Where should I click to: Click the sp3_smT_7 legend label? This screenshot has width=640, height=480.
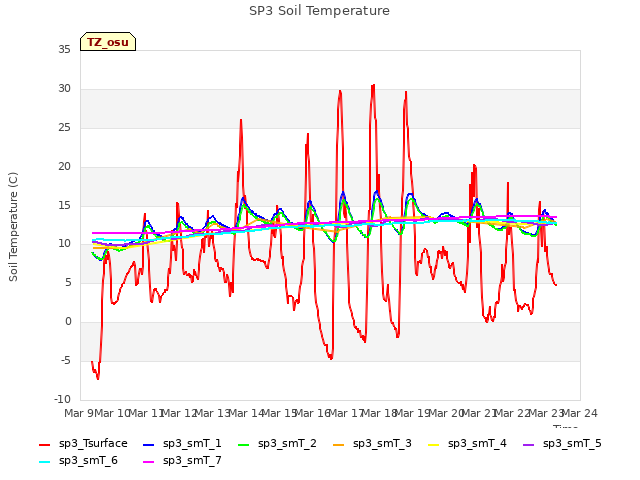192,461
